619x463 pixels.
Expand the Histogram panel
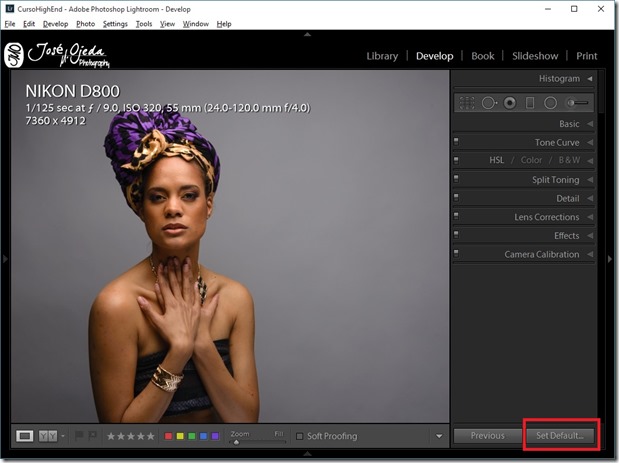click(590, 79)
